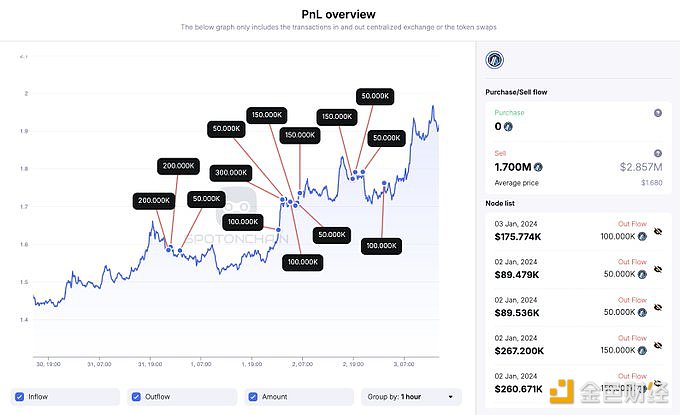
Task: Disable the Amount checkbox
Action: pyautogui.click(x=253, y=397)
